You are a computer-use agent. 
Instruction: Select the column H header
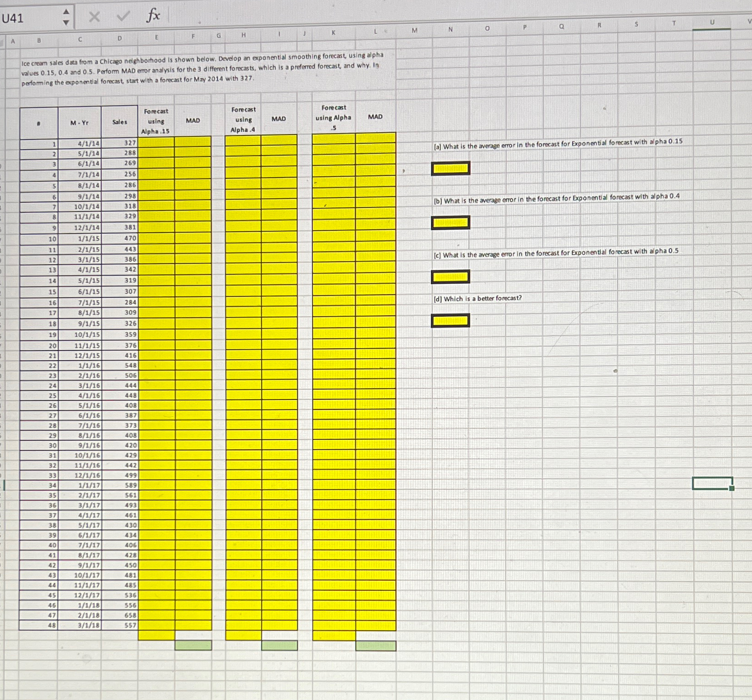click(243, 35)
